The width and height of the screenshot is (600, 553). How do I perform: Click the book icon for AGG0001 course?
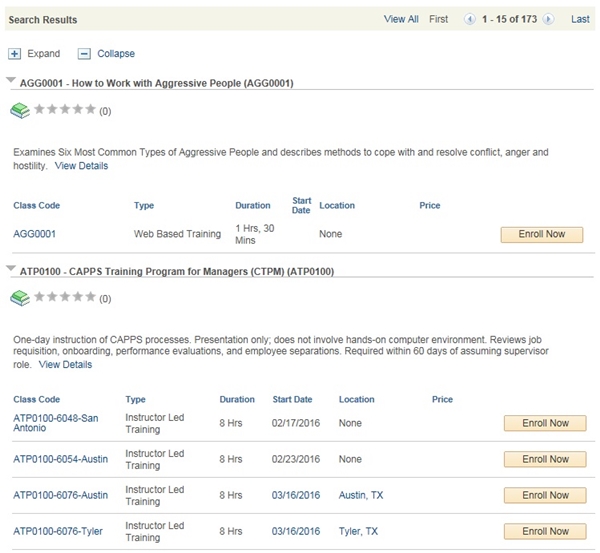tap(20, 110)
